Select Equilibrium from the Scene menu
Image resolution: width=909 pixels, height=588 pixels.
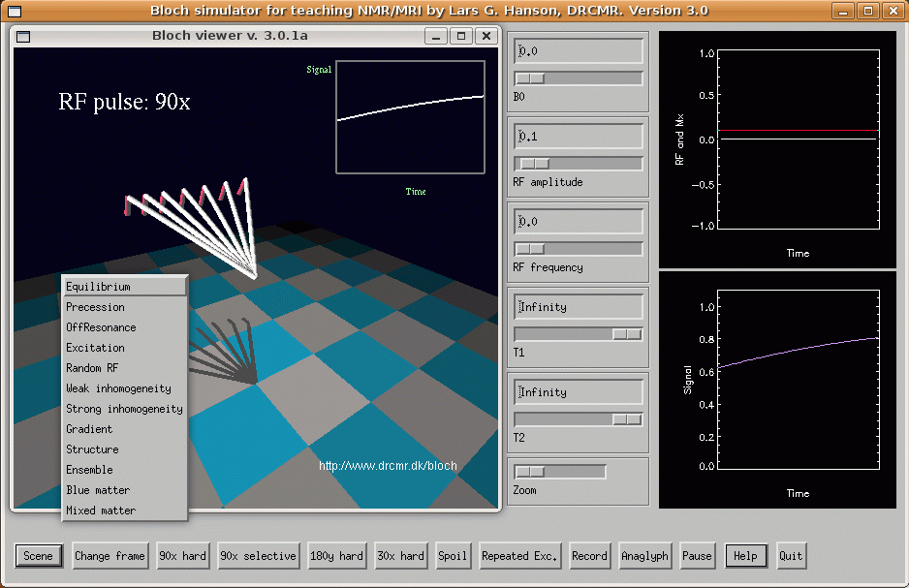125,287
